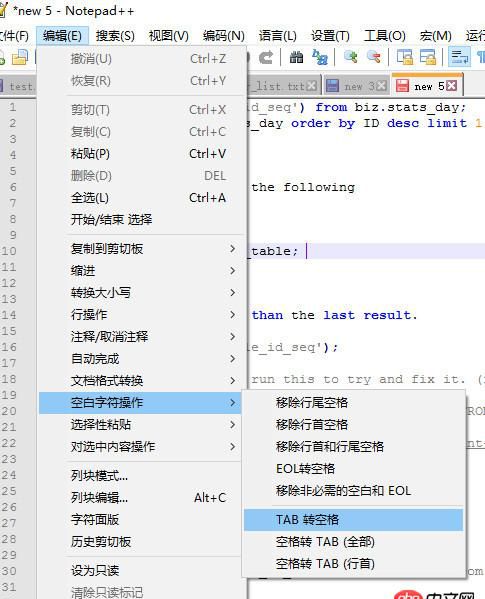Open the 宏(M) menu

[x=435, y=36]
